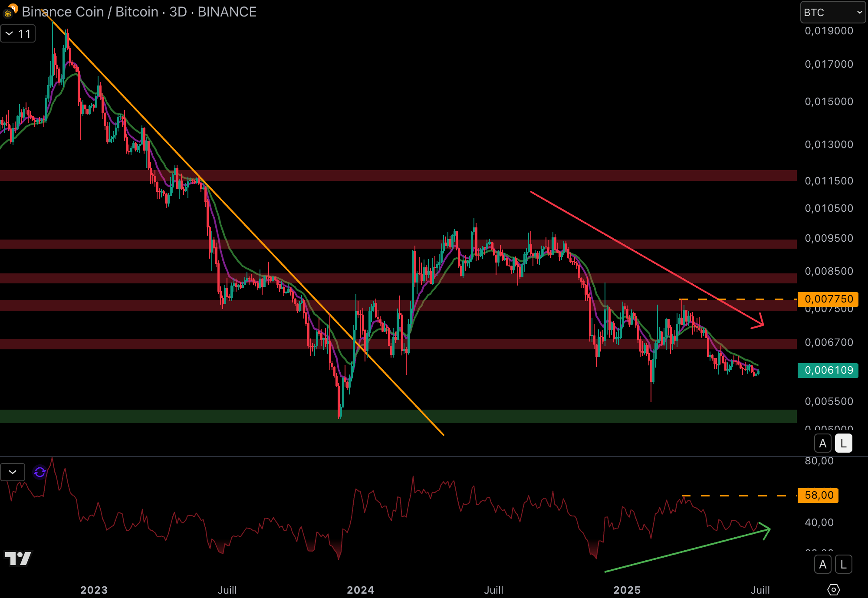Open the BTC currency dropdown
This screenshot has width=868, height=598.
point(832,12)
